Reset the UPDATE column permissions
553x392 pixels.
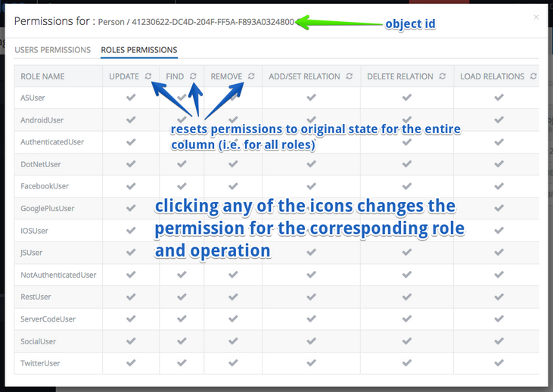(148, 76)
